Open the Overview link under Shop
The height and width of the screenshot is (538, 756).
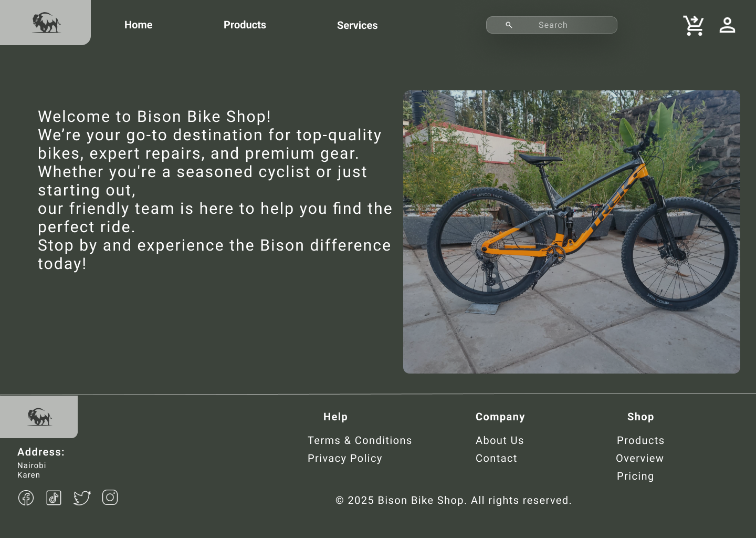(639, 458)
